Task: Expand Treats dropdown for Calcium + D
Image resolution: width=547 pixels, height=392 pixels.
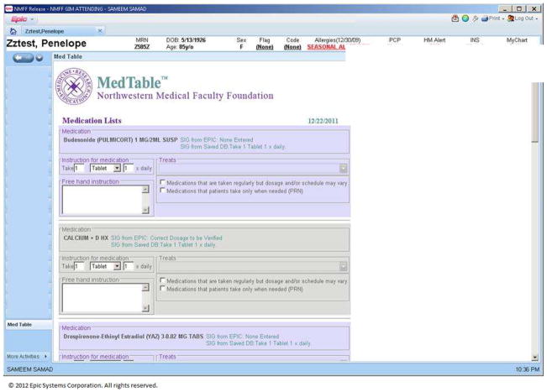Action: (343, 266)
